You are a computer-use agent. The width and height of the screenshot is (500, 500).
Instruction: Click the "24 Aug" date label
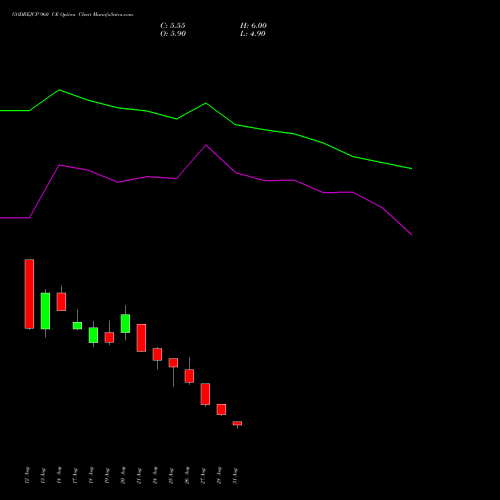tap(155, 475)
